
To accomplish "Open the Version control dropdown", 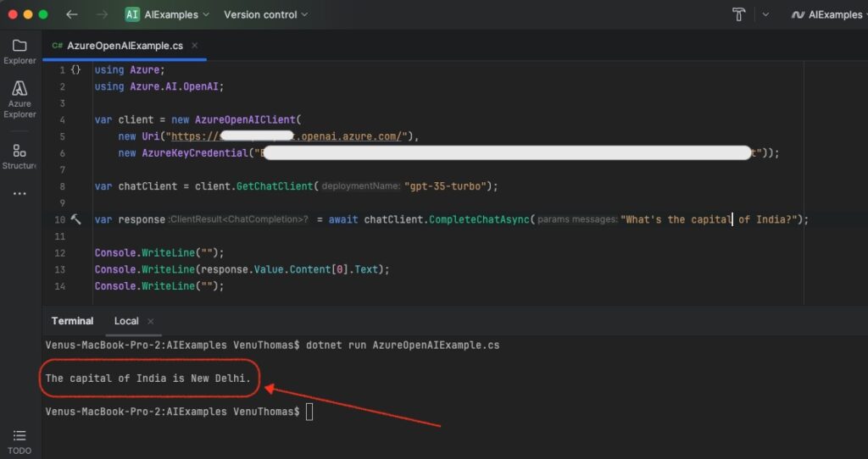I will (x=265, y=14).
